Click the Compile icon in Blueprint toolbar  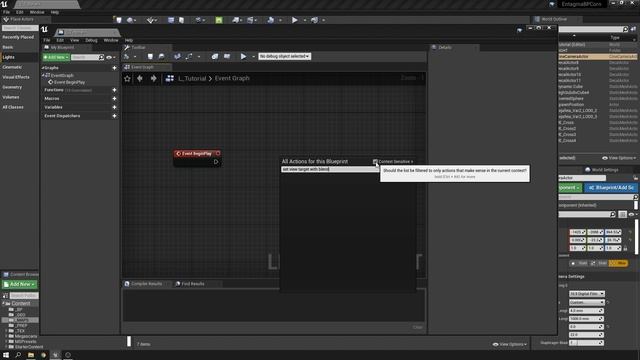coord(127,56)
